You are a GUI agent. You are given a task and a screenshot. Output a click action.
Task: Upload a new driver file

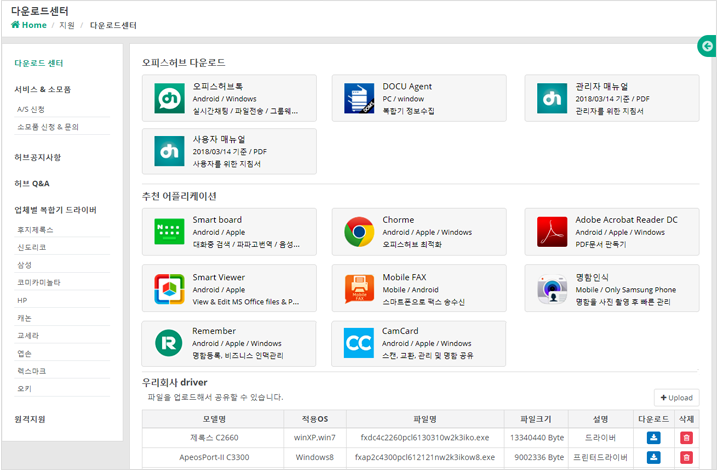(x=676, y=398)
